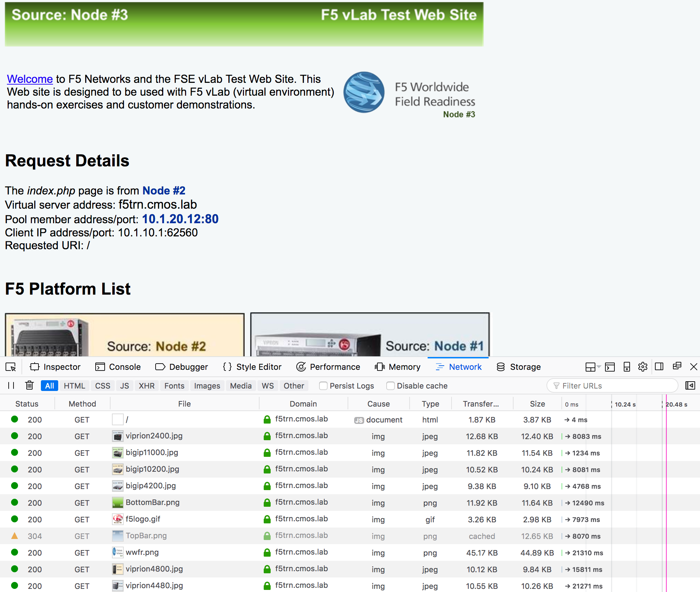Filter requests by XHR
The width and height of the screenshot is (700, 592).
point(147,386)
